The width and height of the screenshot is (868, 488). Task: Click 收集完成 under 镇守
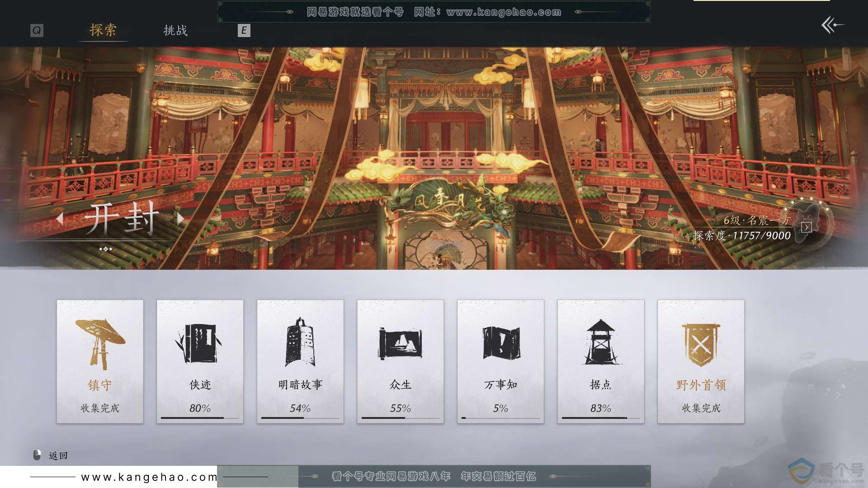(100, 408)
